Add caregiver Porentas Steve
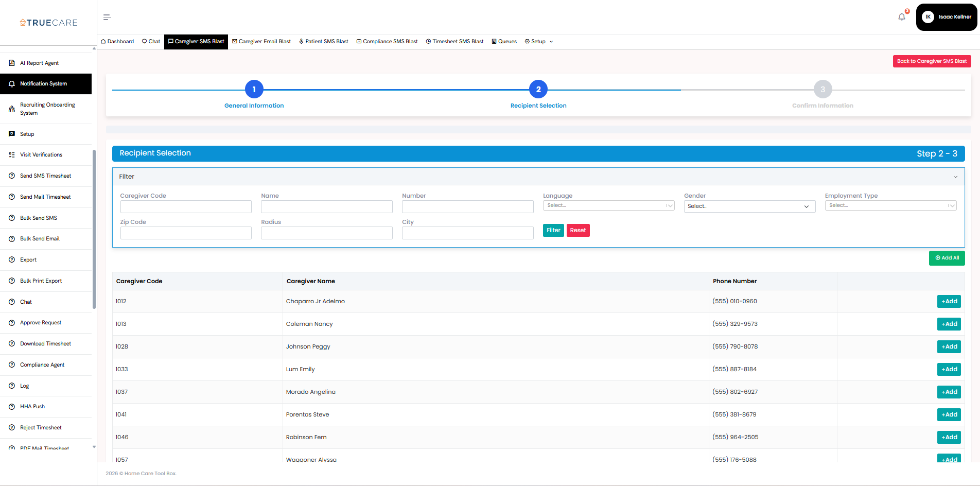The height and width of the screenshot is (486, 980). click(949, 414)
